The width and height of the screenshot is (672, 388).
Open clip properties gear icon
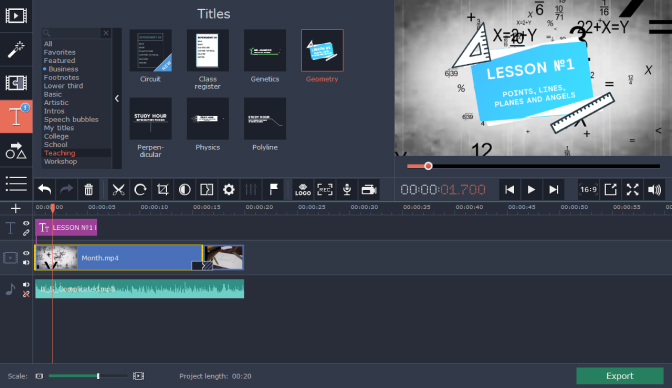229,189
